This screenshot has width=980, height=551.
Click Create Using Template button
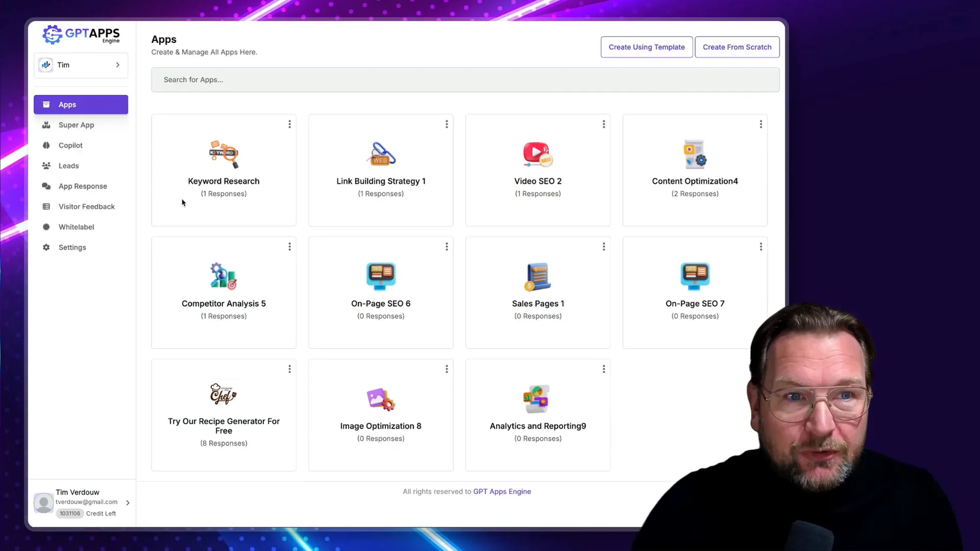pyautogui.click(x=647, y=47)
